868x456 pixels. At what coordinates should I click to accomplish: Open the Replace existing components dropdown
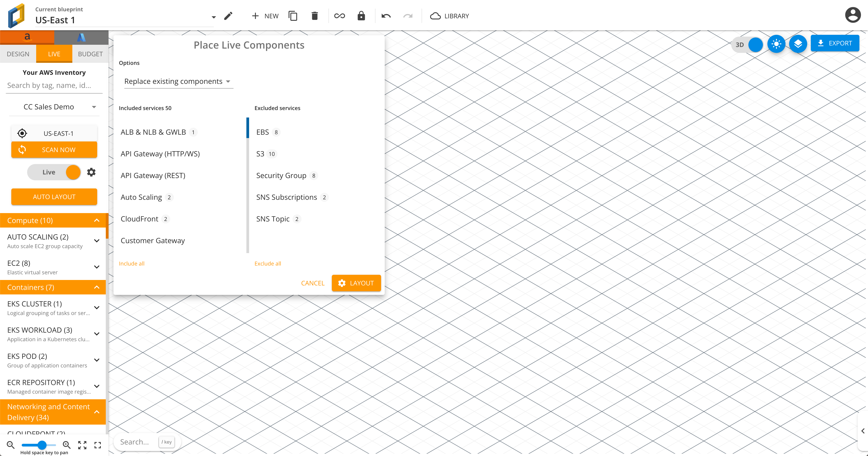[x=178, y=81]
